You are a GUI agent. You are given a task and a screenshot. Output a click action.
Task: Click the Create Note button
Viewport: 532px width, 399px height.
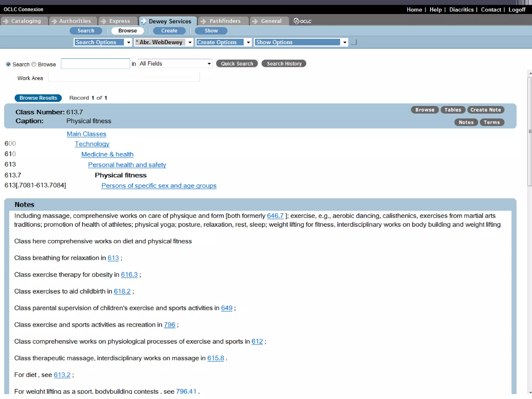(x=485, y=110)
